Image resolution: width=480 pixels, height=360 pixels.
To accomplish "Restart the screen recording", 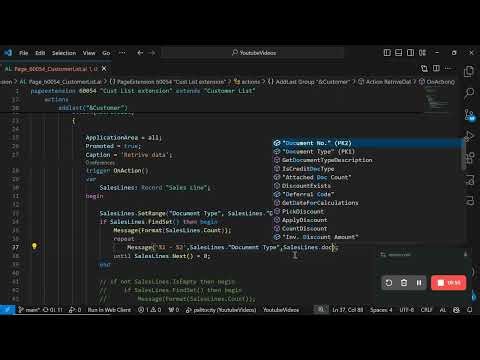I will (x=389, y=283).
